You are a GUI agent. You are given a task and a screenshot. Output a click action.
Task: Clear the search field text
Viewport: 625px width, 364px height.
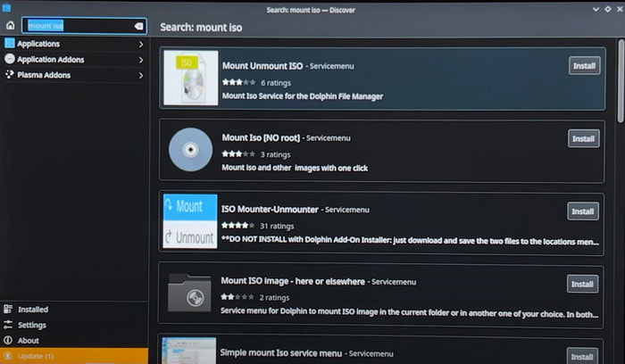click(x=138, y=26)
